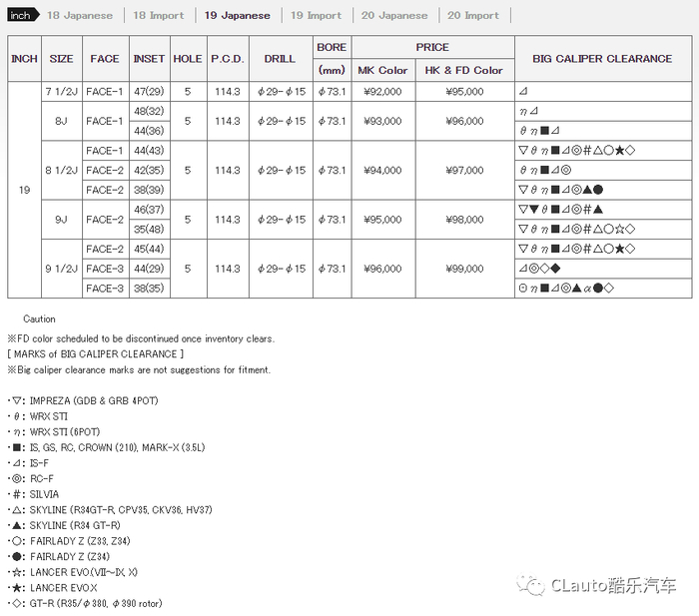Image resolution: width=699 pixels, height=616 pixels.
Task: Click the solid star LANCER EVO X mark
Action: [17, 587]
